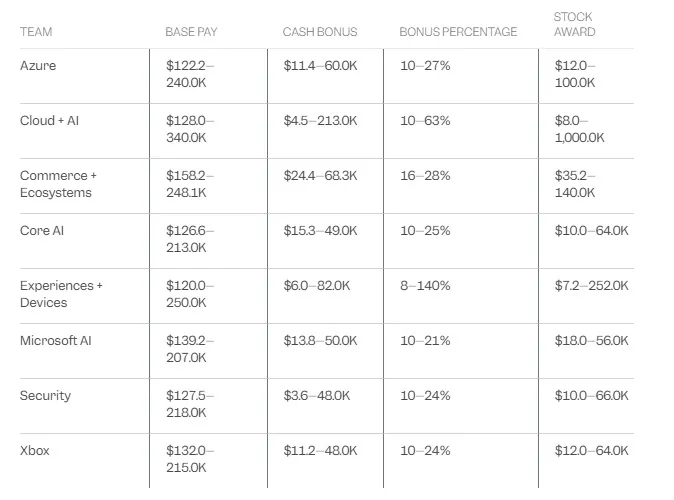Click the Xbox team name

[x=34, y=451]
